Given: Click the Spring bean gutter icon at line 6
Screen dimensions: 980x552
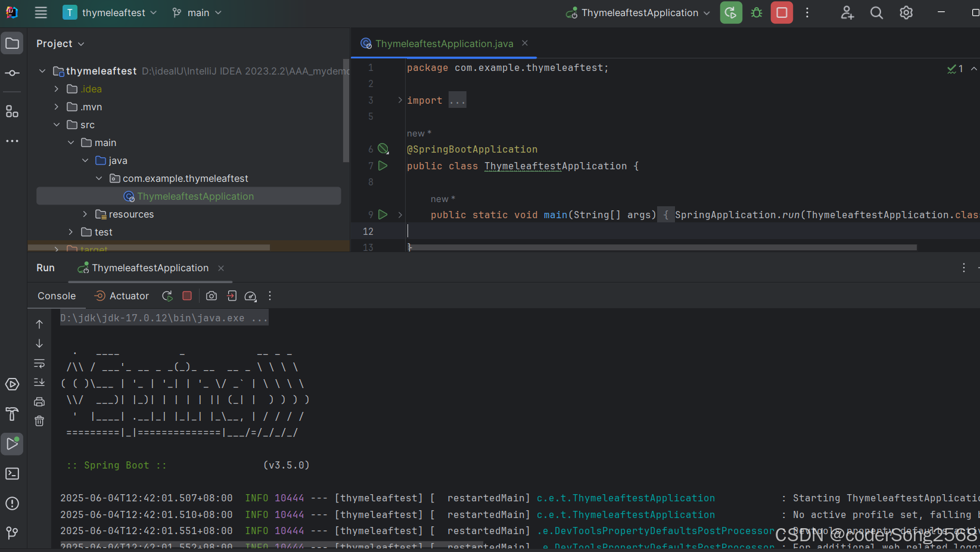Looking at the screenshot, I should pos(383,149).
